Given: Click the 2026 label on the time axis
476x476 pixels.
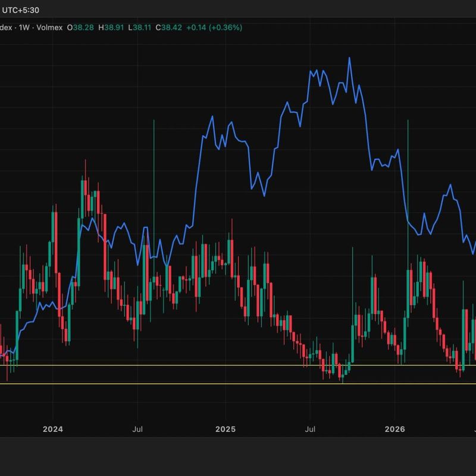Looking at the screenshot, I should (394, 429).
